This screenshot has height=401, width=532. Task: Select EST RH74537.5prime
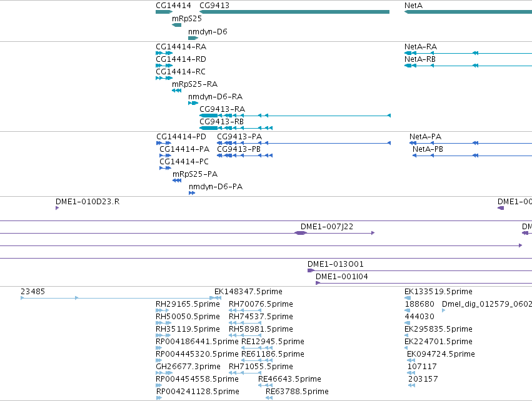[x=261, y=317]
